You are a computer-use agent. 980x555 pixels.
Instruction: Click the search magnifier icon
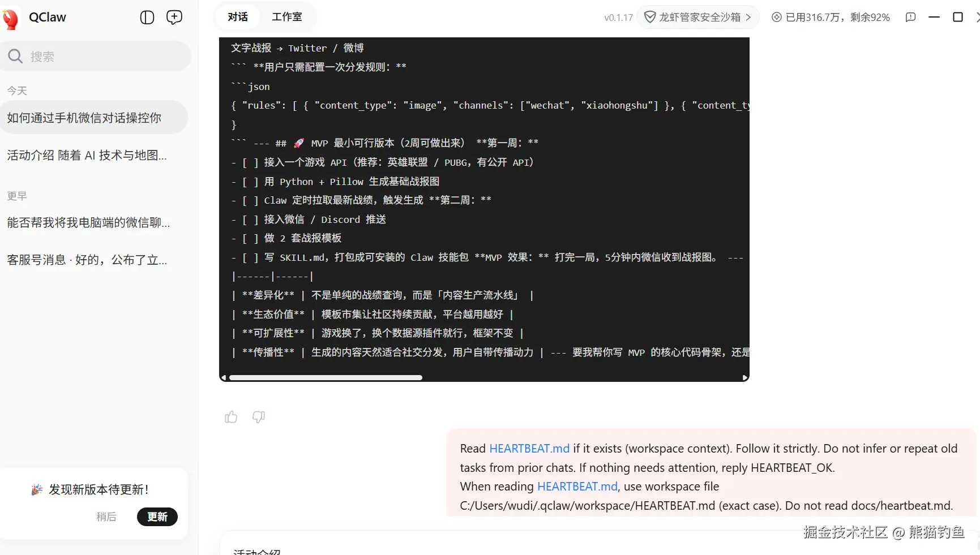point(15,56)
